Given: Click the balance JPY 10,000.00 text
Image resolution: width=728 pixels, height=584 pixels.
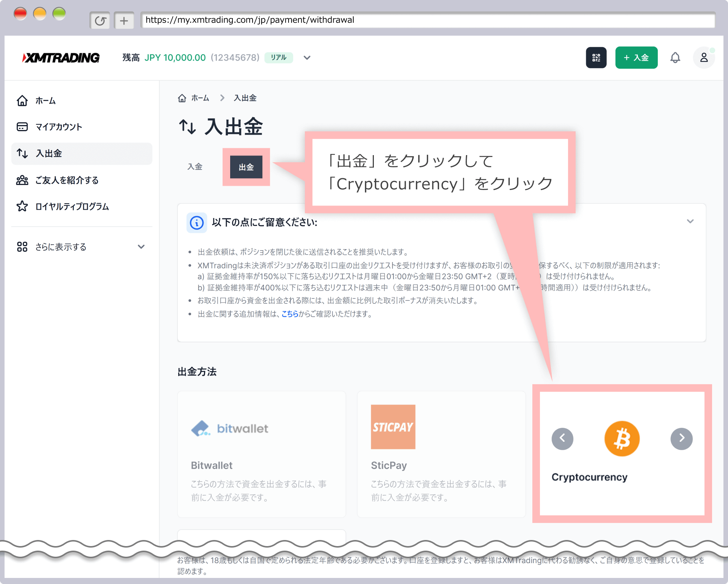Looking at the screenshot, I should point(175,58).
